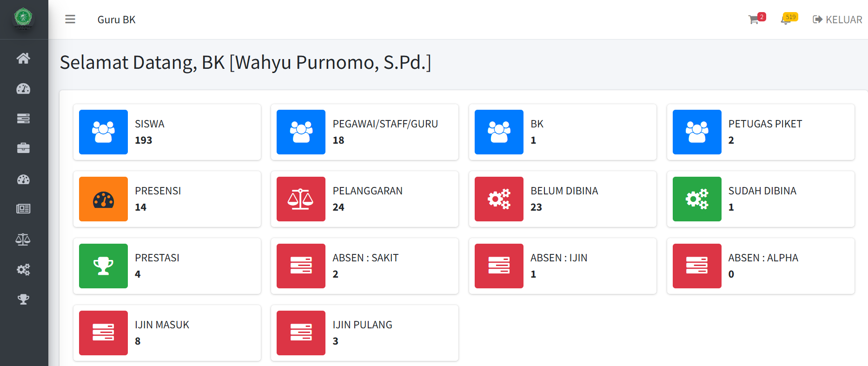Click the Selamat Datang welcome heading

pos(245,63)
